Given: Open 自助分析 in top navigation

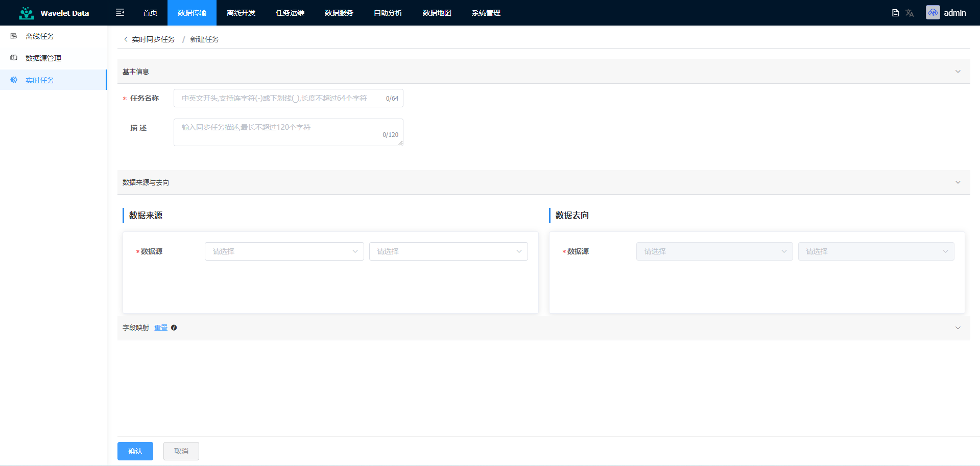Looking at the screenshot, I should pyautogui.click(x=388, y=13).
